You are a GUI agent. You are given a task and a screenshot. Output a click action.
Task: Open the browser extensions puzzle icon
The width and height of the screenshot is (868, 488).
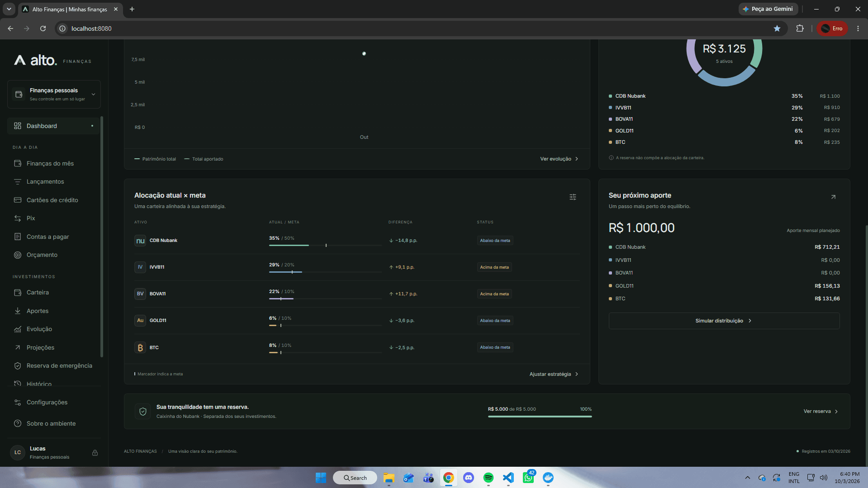point(800,28)
